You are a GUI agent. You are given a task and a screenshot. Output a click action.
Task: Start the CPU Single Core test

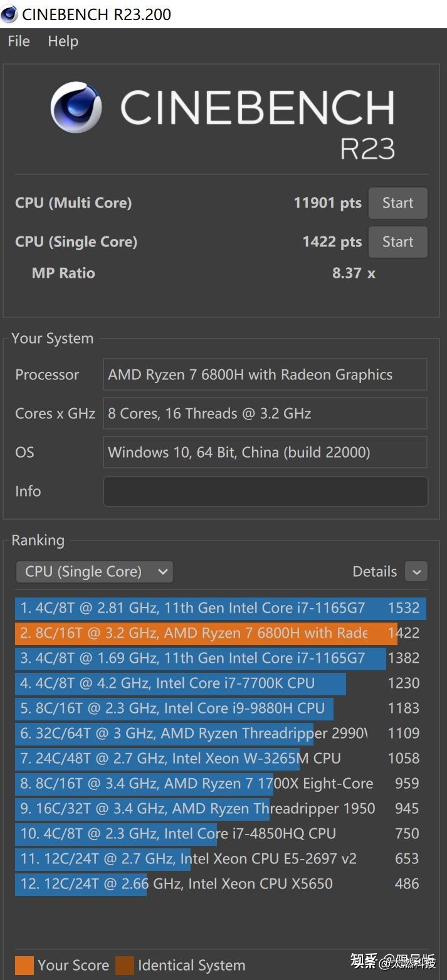[397, 242]
